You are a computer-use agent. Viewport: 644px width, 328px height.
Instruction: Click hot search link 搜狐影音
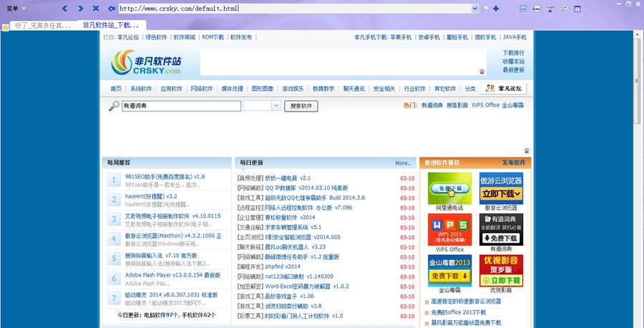click(457, 105)
